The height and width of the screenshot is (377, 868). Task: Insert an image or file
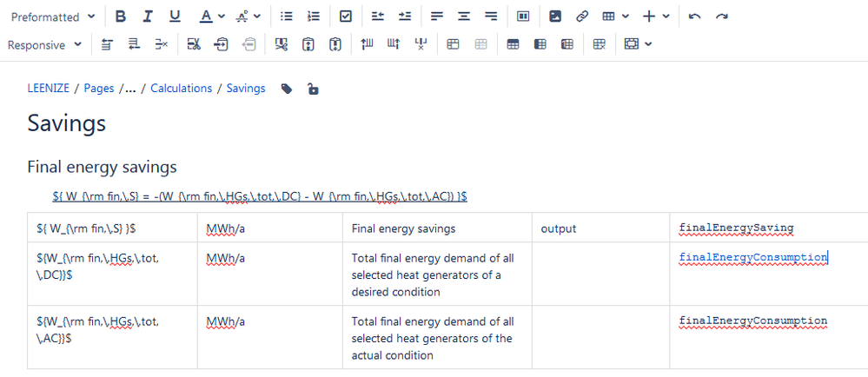click(x=555, y=17)
